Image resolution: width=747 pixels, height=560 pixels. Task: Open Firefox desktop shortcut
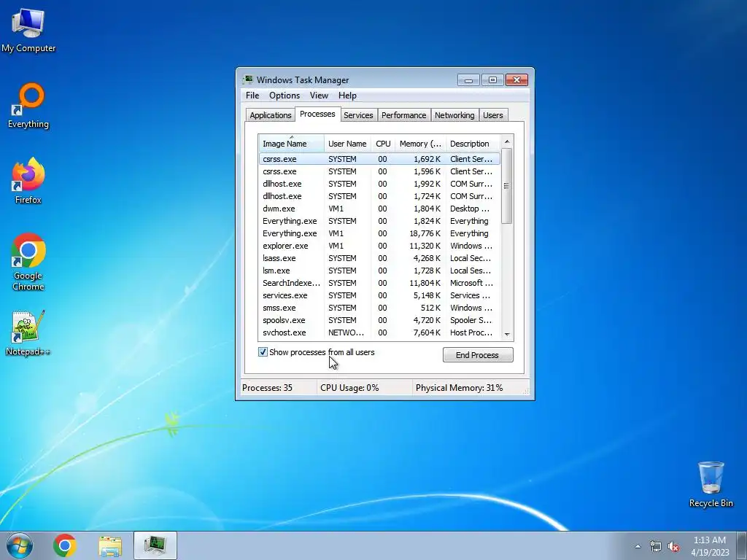[x=28, y=181]
